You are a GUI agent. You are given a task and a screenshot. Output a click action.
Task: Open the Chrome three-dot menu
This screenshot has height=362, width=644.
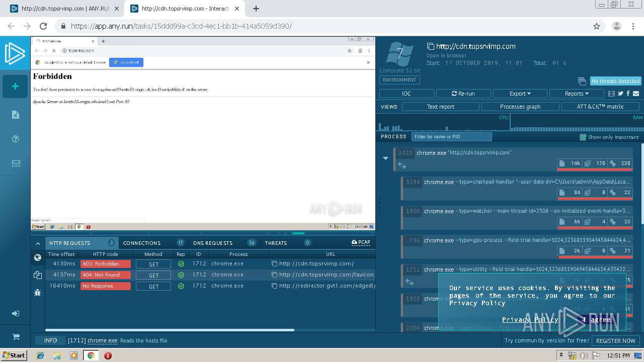pos(633,26)
